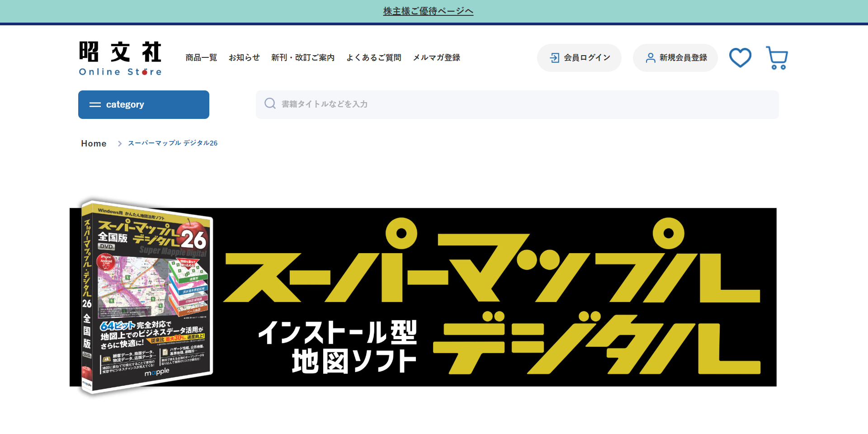Screen dimensions: 868x434
Task: Click the 昭文社 Online Store logo
Action: point(120,57)
